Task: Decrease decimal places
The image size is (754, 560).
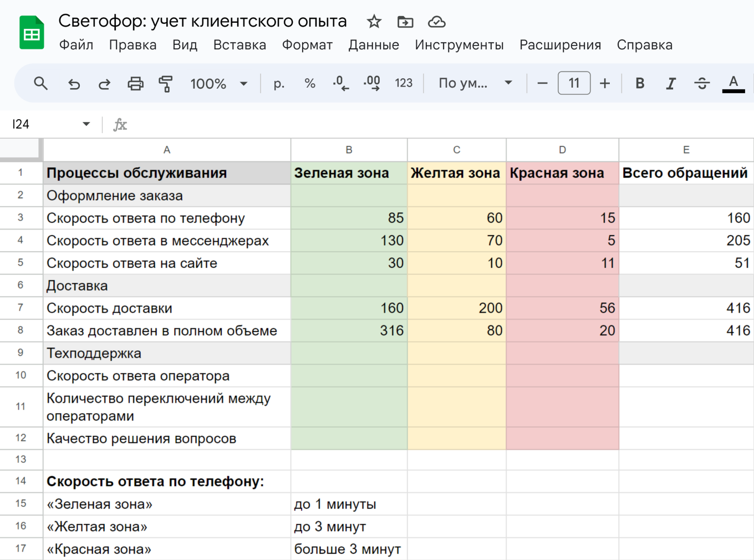Action: point(340,83)
